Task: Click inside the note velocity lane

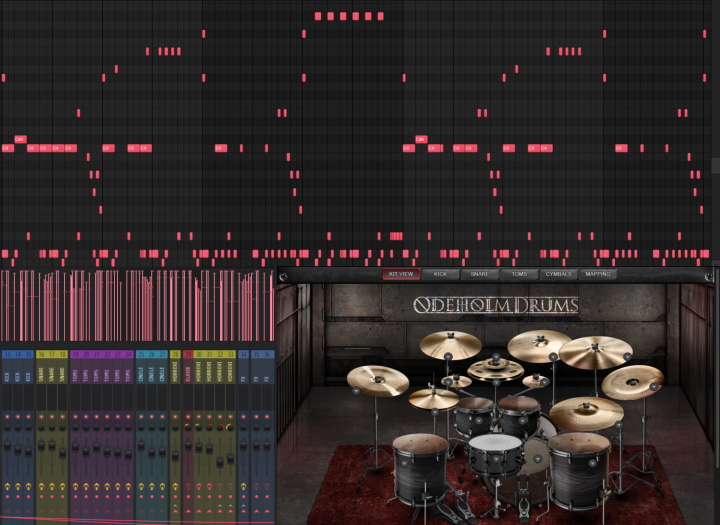Action: pos(138,305)
